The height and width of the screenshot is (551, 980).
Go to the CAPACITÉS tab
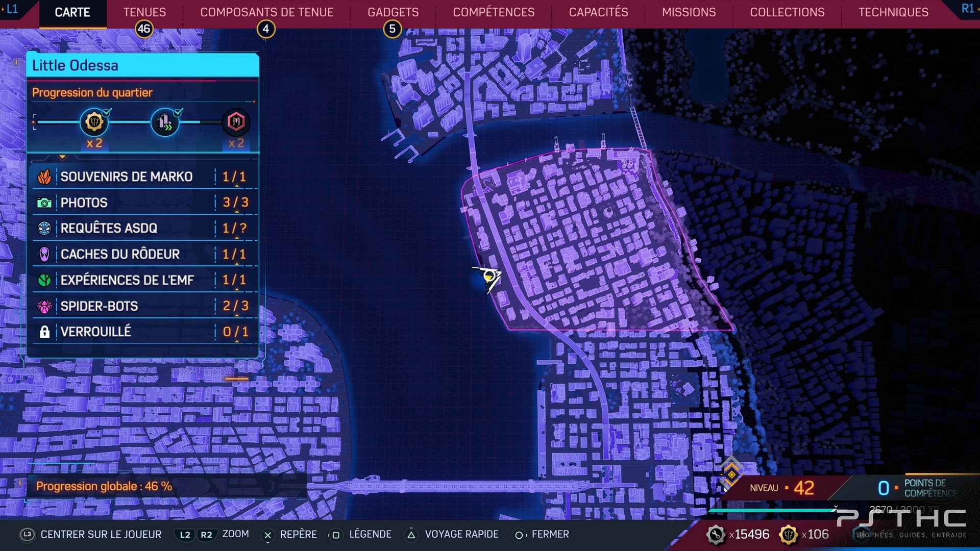pos(598,12)
